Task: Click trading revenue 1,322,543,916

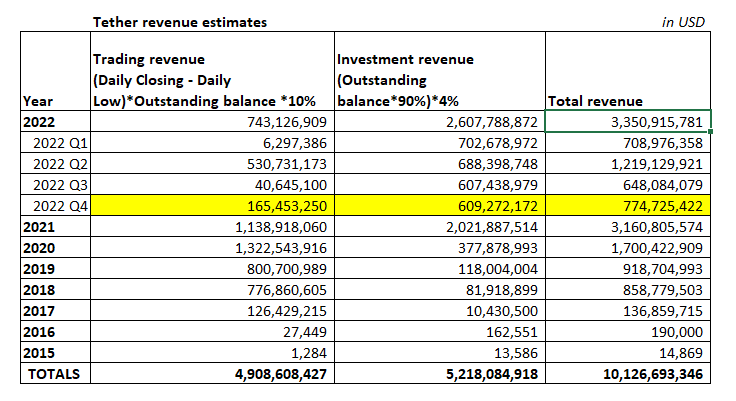Action: (x=212, y=247)
